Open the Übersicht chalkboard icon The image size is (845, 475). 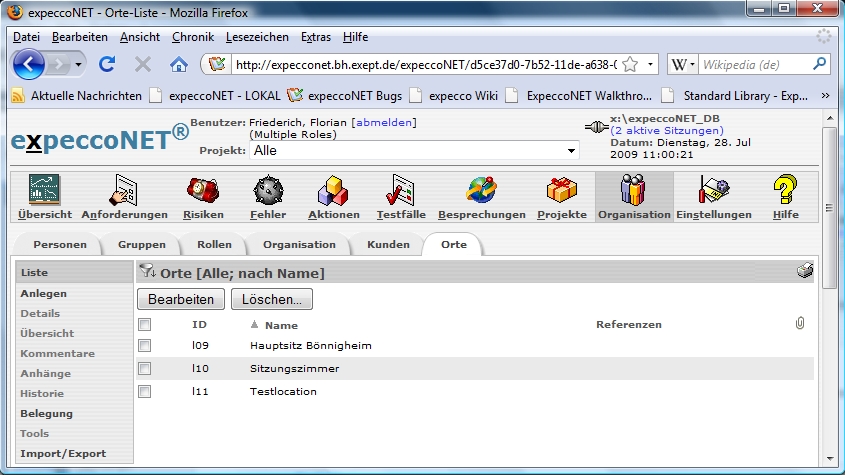click(x=44, y=189)
